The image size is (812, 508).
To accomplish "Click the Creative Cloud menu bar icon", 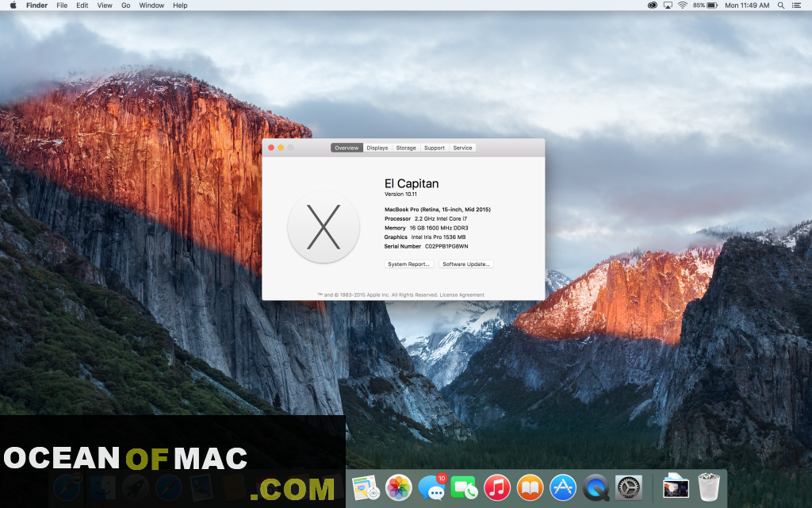I will coord(653,6).
